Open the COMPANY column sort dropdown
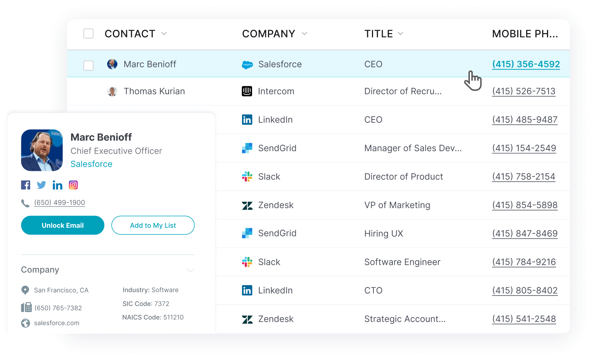Image resolution: width=592 pixels, height=364 pixels. tap(304, 33)
